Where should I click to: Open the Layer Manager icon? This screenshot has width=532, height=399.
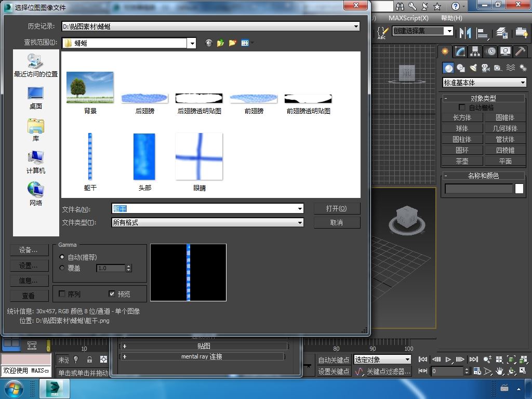click(501, 33)
